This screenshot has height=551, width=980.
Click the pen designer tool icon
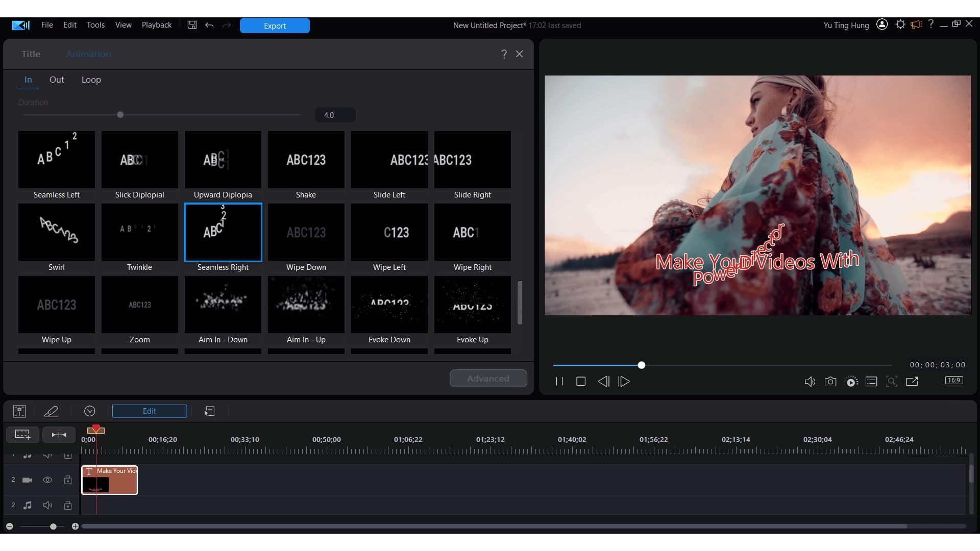pyautogui.click(x=51, y=411)
